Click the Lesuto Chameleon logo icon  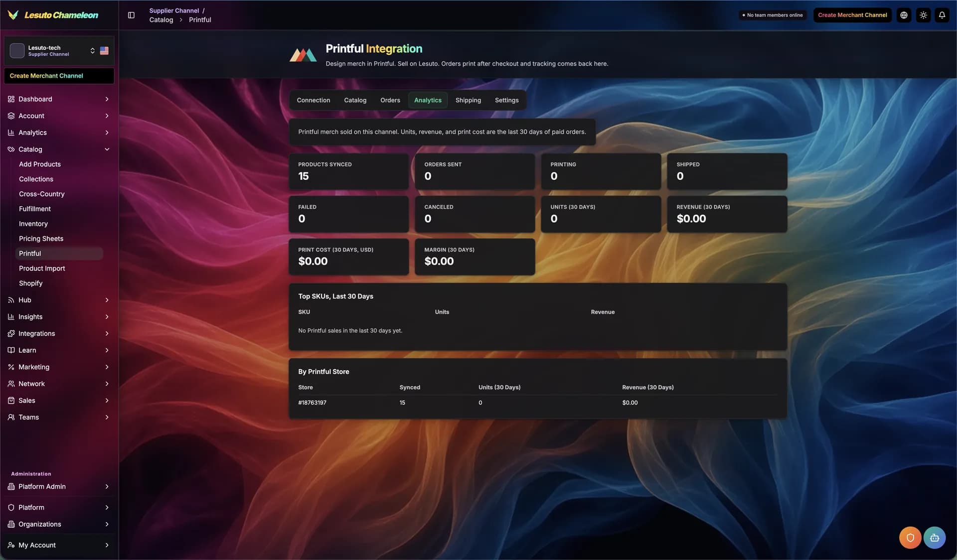pos(13,15)
